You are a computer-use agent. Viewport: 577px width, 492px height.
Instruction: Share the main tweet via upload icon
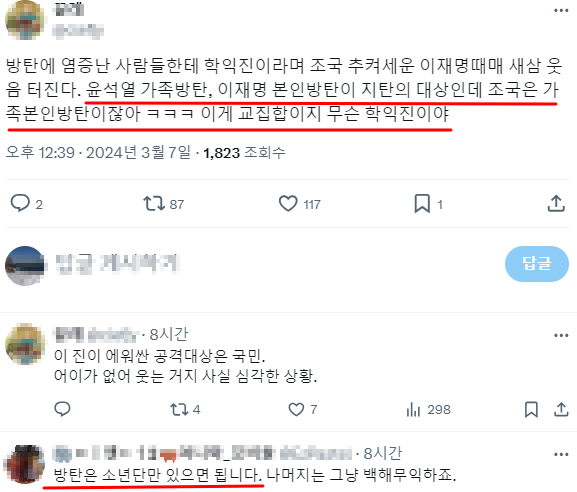point(556,203)
